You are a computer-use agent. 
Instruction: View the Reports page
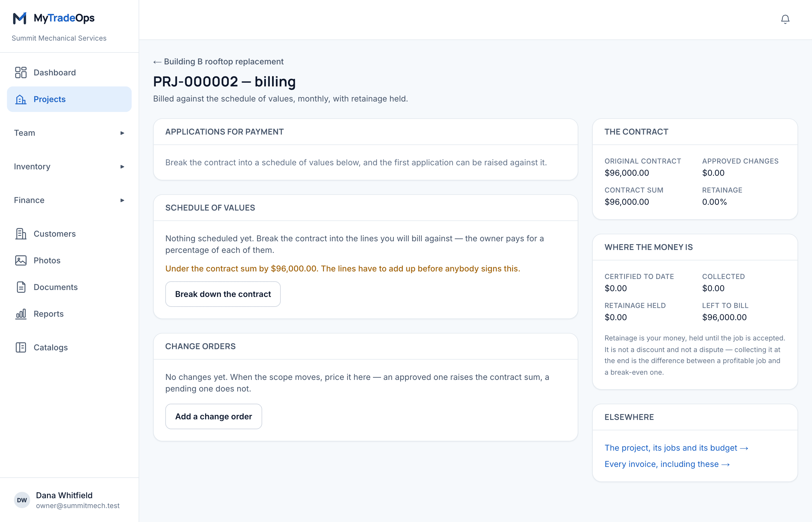pyautogui.click(x=69, y=314)
